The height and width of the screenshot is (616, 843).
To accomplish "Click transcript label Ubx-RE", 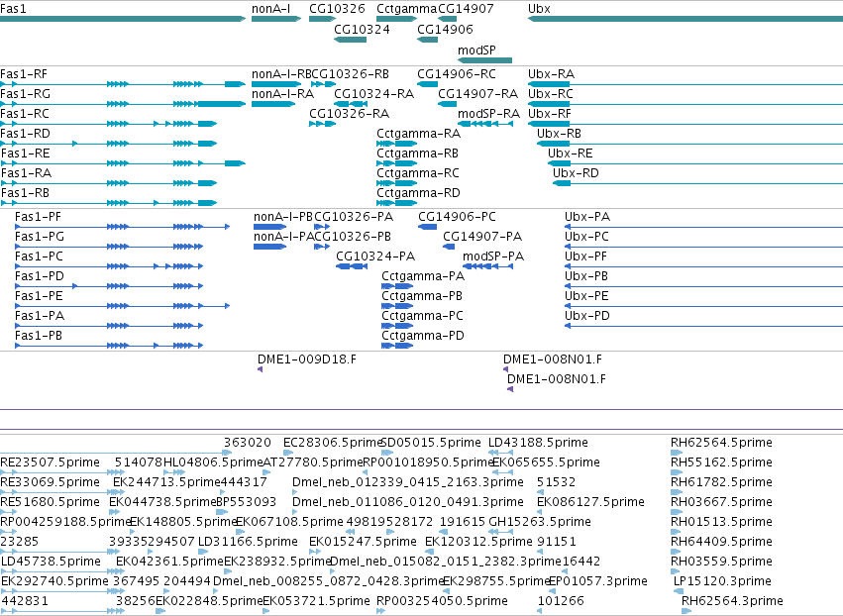I will [x=570, y=154].
